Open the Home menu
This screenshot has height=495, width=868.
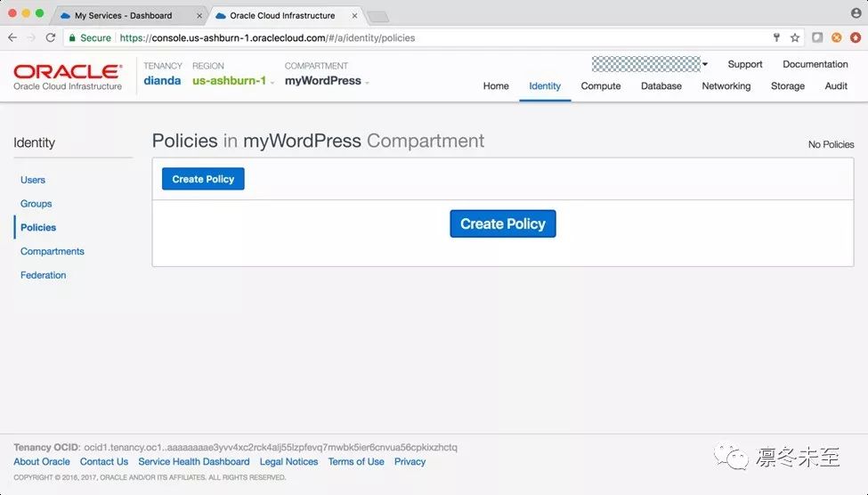tap(496, 85)
